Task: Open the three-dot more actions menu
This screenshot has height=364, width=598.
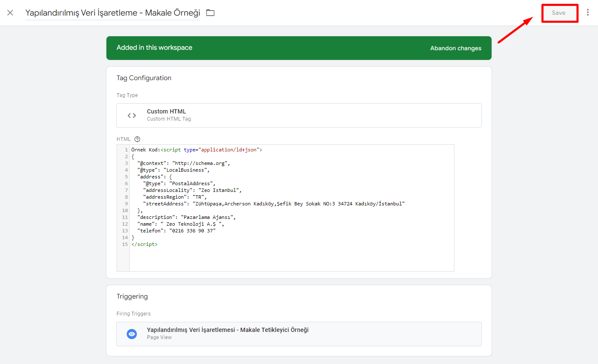Action: point(587,13)
